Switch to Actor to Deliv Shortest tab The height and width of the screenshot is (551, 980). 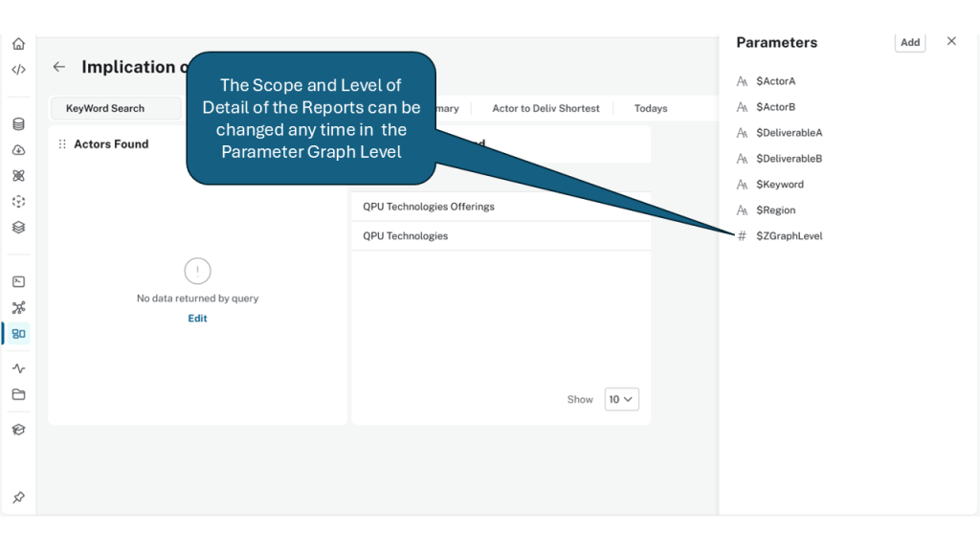546,109
